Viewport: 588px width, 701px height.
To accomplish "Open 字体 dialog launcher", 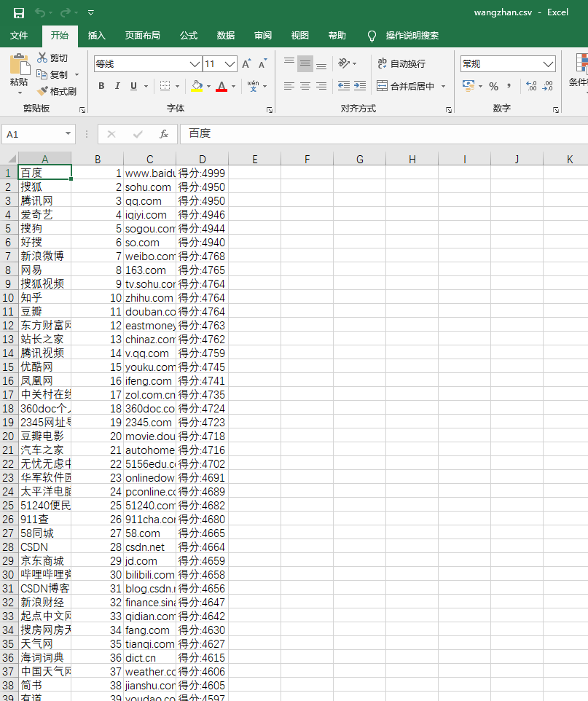I will click(270, 109).
